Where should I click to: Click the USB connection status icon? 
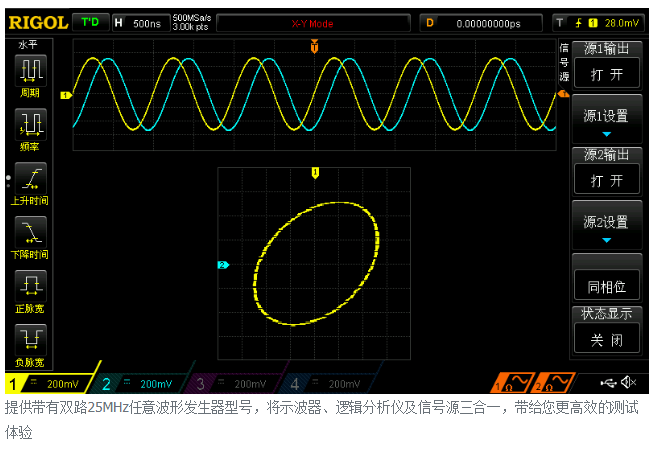[609, 383]
